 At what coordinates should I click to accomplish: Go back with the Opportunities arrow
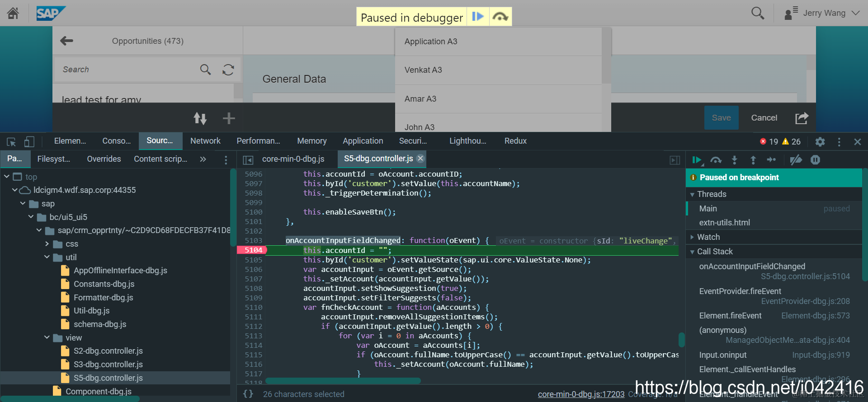pos(66,41)
